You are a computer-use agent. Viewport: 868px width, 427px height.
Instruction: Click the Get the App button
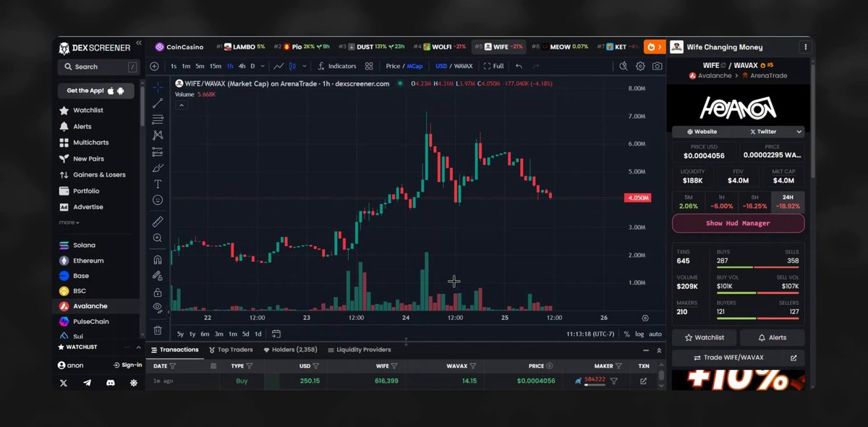tap(98, 90)
